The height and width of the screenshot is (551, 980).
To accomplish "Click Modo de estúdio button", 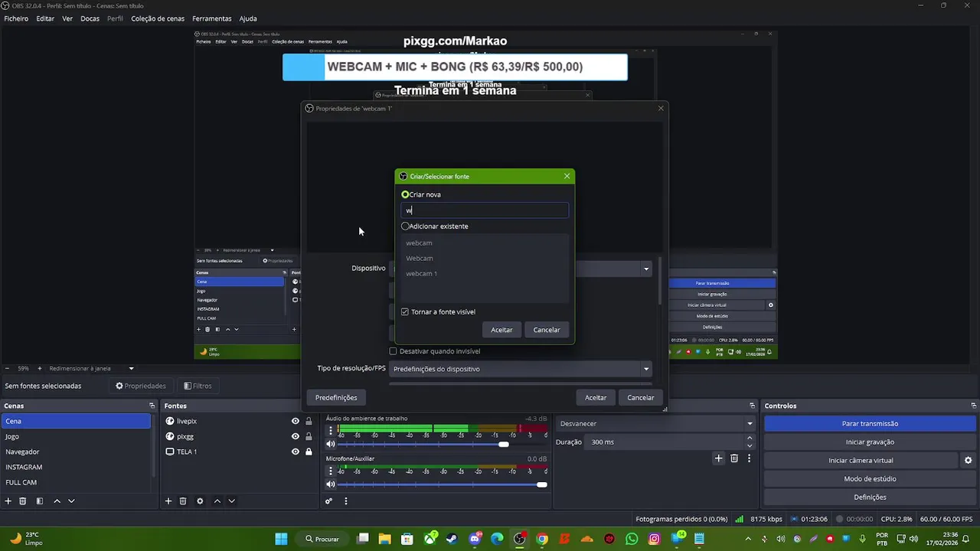I will [870, 478].
